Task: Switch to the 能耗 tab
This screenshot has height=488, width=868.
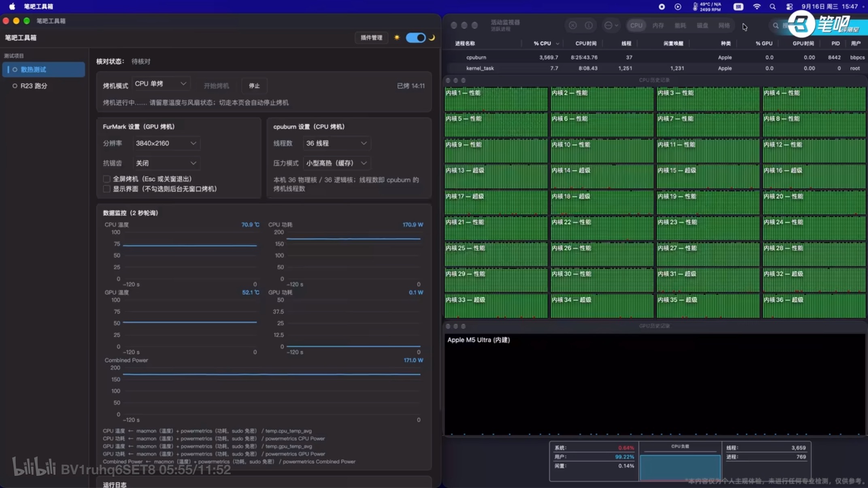Action: click(680, 25)
